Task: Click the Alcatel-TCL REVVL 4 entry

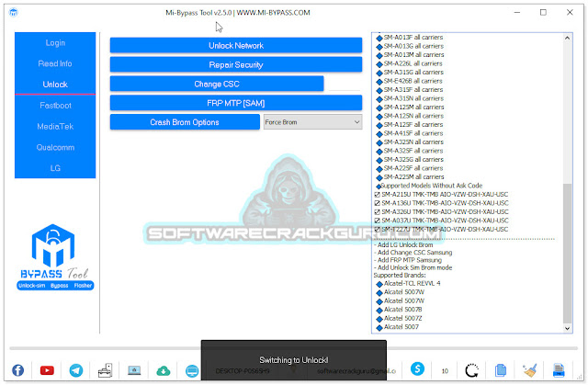Action: [408, 283]
